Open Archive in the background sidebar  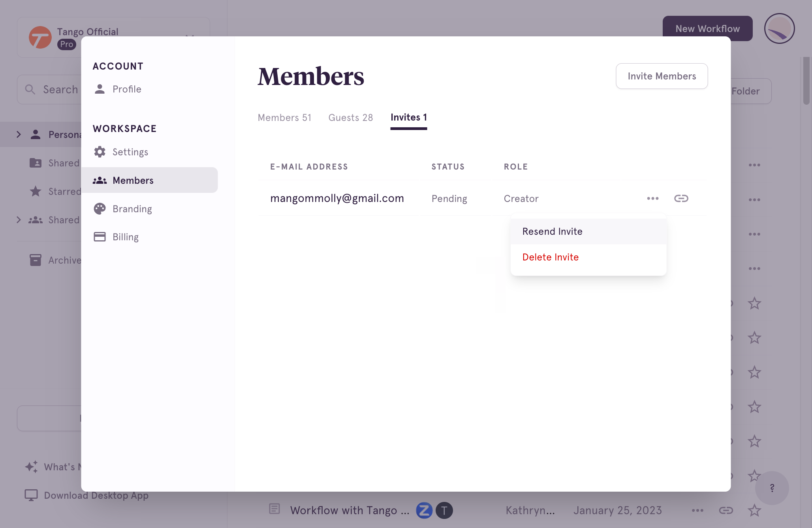click(x=55, y=260)
